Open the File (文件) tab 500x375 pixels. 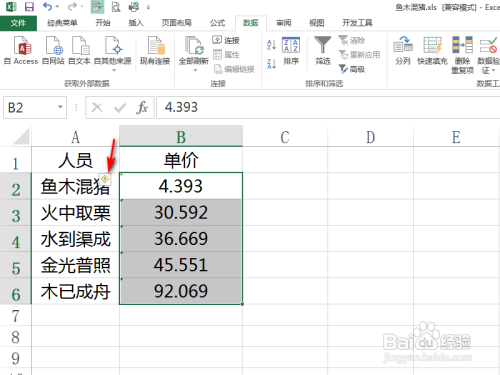[18, 23]
